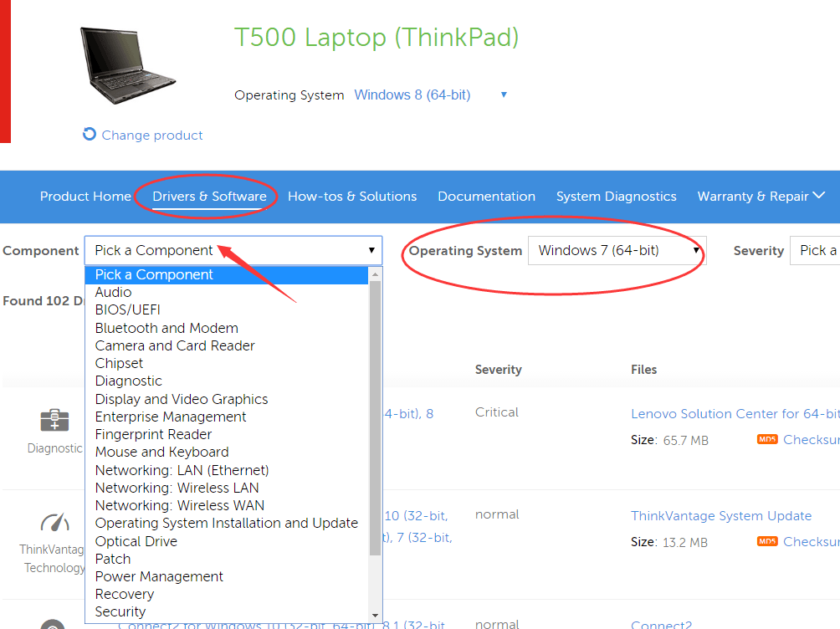This screenshot has width=840, height=629.
Task: Switch to Drivers & Software tab
Action: tap(209, 196)
